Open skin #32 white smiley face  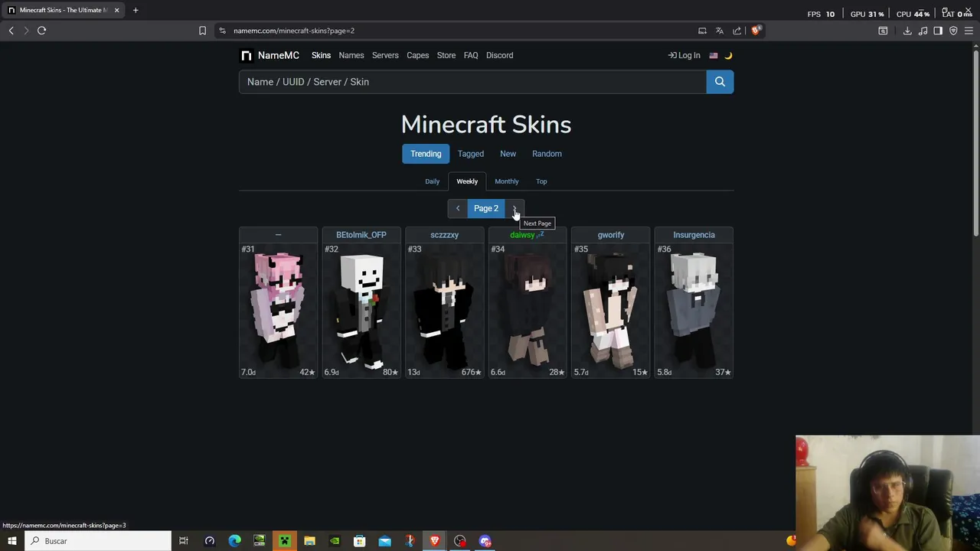361,310
